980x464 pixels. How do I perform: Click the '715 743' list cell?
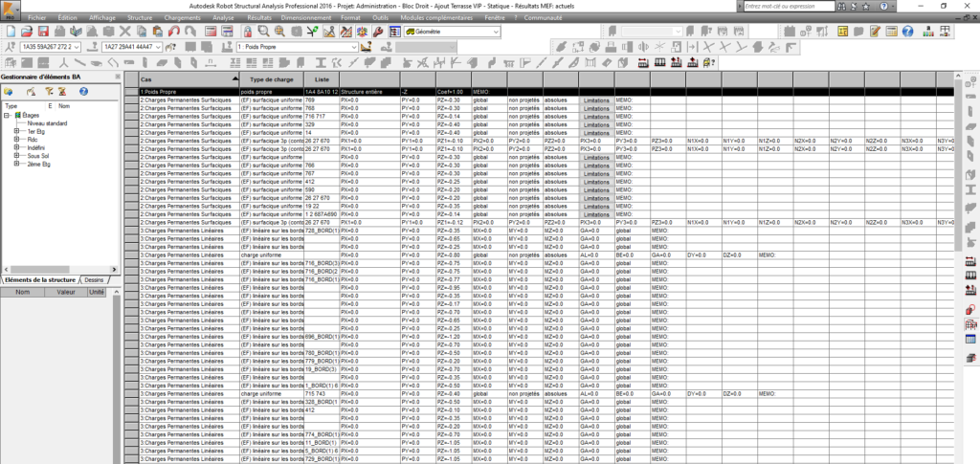[x=322, y=394]
